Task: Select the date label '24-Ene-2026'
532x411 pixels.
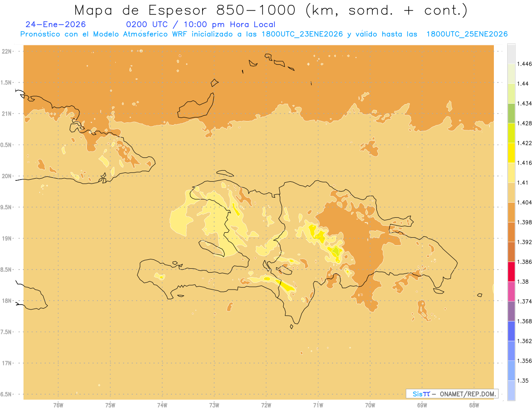Action: coord(56,24)
